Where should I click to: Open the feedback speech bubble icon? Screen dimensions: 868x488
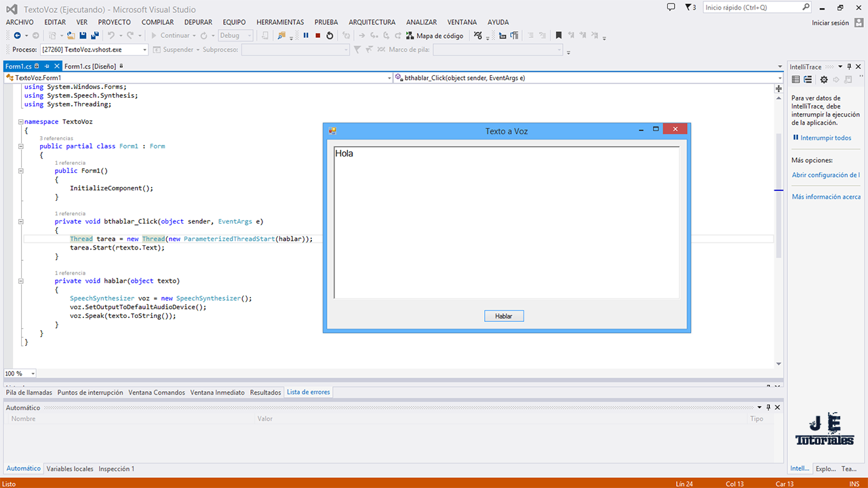[671, 7]
